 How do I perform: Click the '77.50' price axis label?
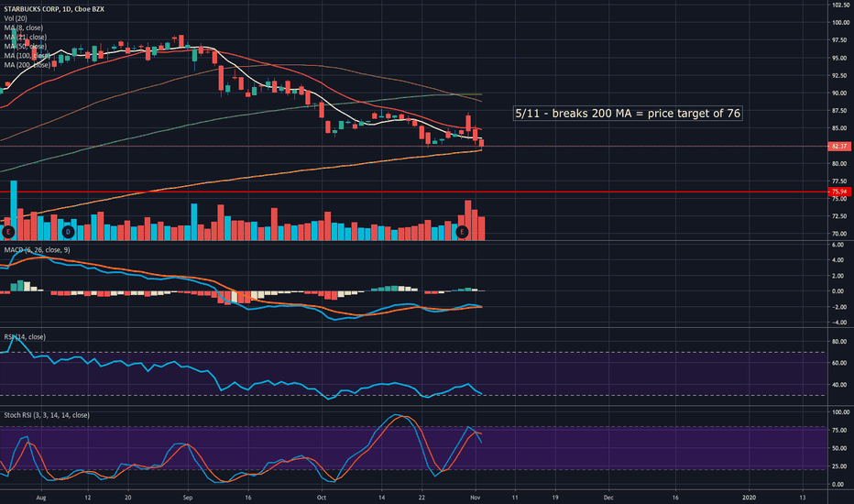[x=840, y=181]
